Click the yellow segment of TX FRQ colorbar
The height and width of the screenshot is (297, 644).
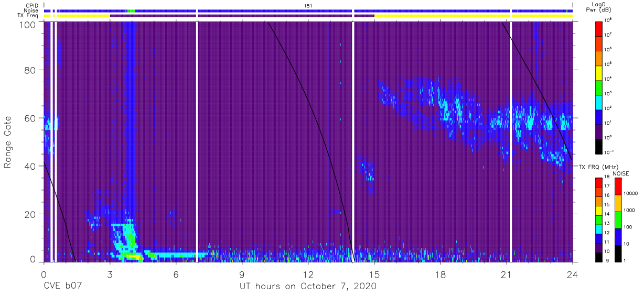point(598,211)
